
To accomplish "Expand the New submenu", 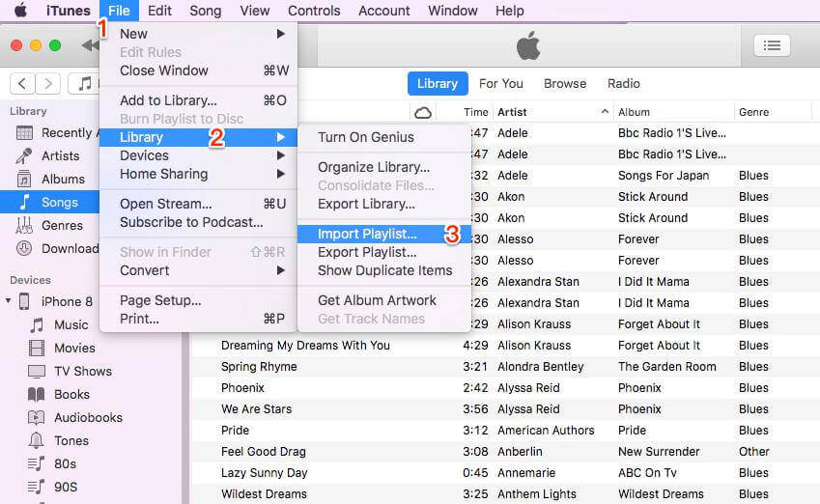I will coord(199,34).
